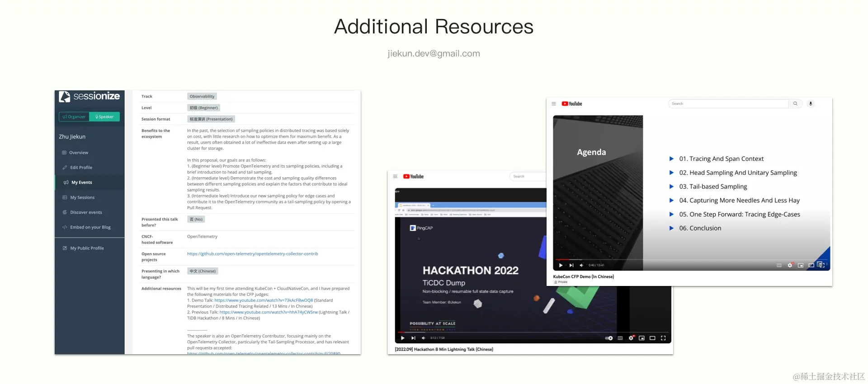Enable miniplayer in the Hackathon video player
The height and width of the screenshot is (384, 868).
click(x=642, y=338)
